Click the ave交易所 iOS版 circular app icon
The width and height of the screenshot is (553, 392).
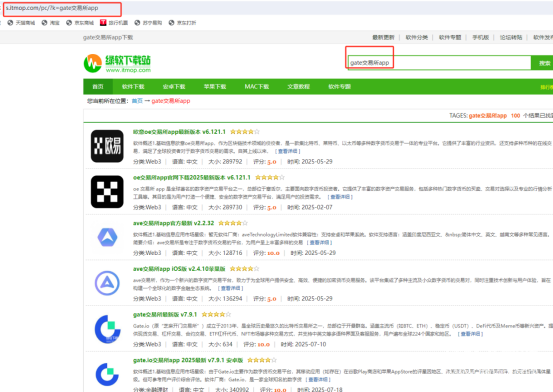click(x=107, y=283)
